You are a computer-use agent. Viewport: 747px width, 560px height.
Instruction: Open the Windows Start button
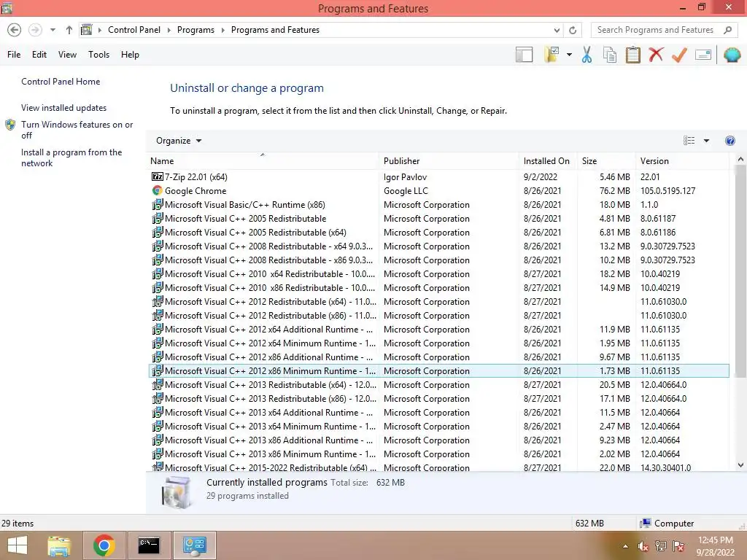point(18,545)
